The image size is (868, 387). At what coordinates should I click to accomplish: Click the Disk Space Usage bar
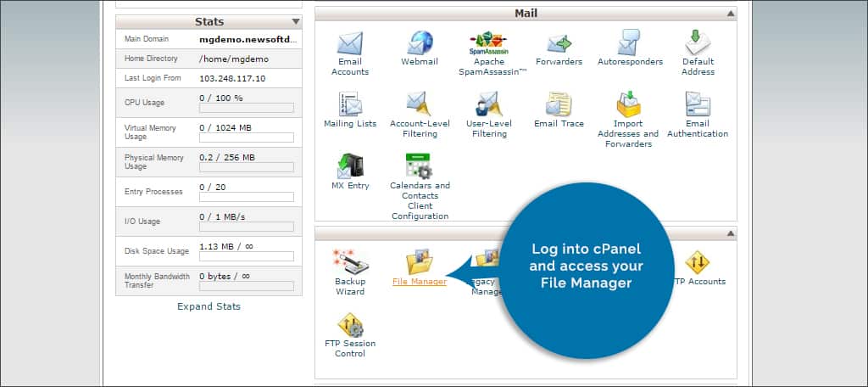[247, 256]
